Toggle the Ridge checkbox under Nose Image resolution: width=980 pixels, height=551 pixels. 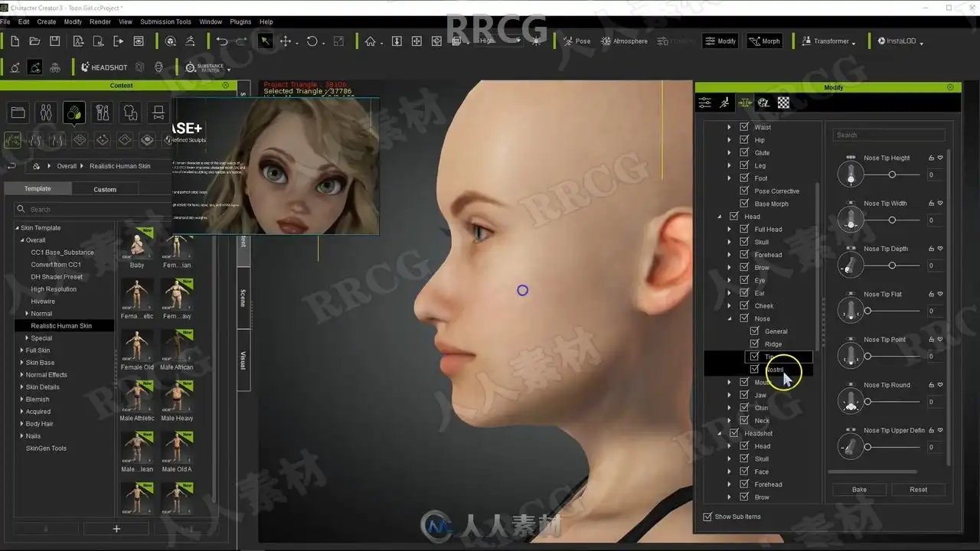pyautogui.click(x=754, y=344)
